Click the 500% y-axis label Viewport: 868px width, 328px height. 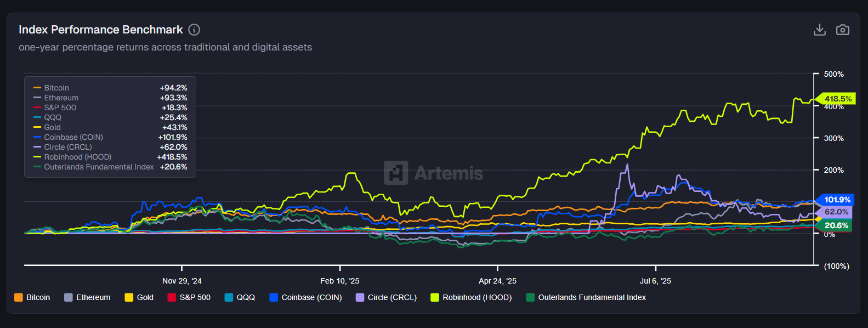click(x=834, y=74)
